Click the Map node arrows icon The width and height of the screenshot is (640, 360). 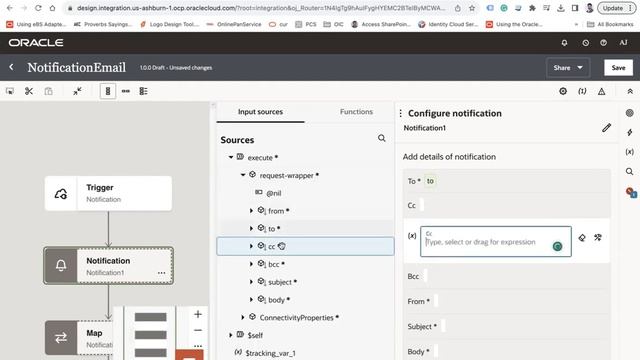pyautogui.click(x=61, y=338)
